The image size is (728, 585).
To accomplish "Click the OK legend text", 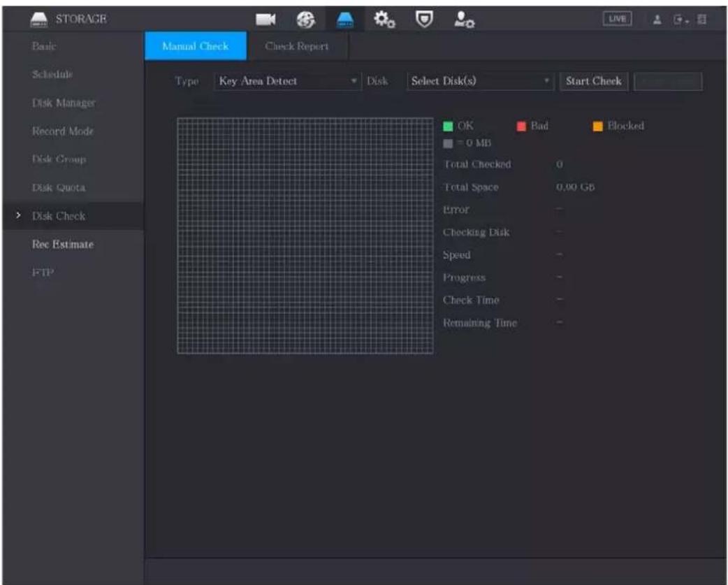I will point(465,126).
